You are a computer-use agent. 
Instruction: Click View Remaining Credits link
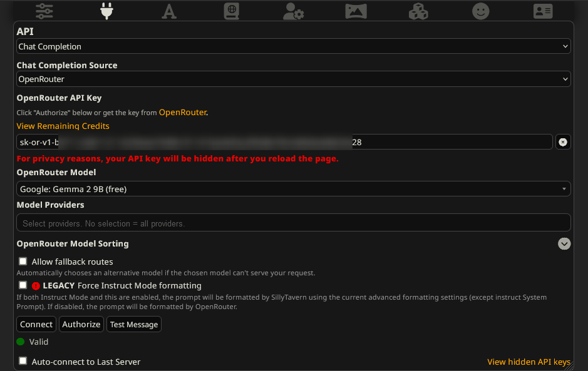(x=63, y=126)
